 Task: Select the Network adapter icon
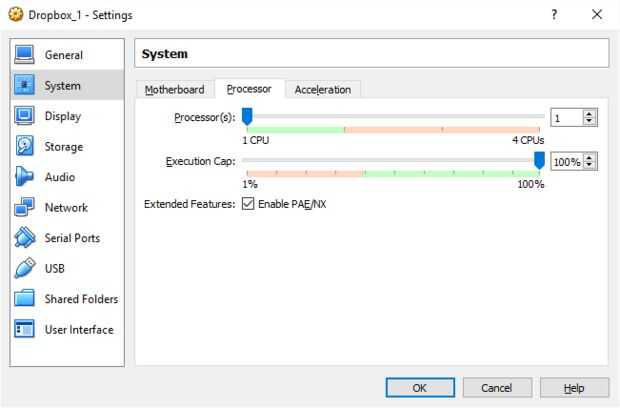coord(26,208)
